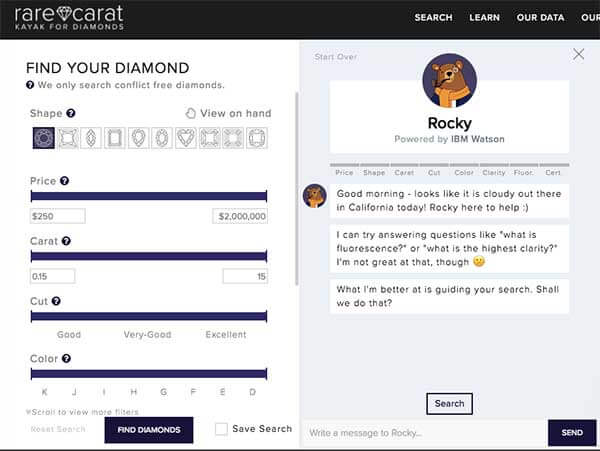Open the Carat help question-mark icon

point(66,241)
